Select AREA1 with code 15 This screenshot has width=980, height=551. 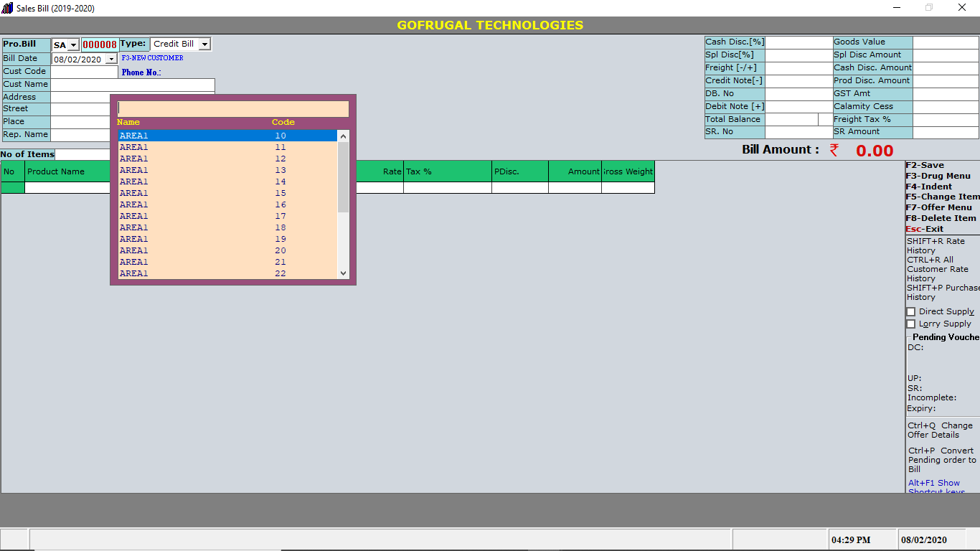[x=227, y=193]
